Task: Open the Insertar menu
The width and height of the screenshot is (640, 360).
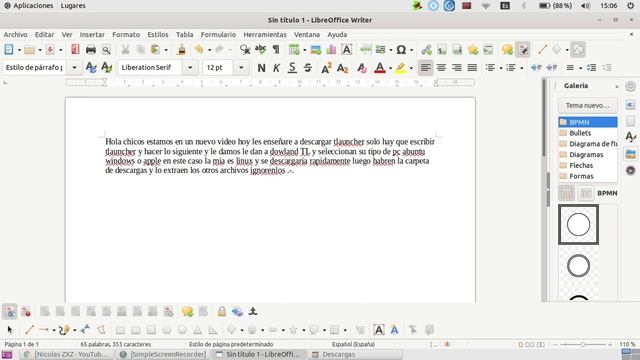Action: (x=92, y=35)
